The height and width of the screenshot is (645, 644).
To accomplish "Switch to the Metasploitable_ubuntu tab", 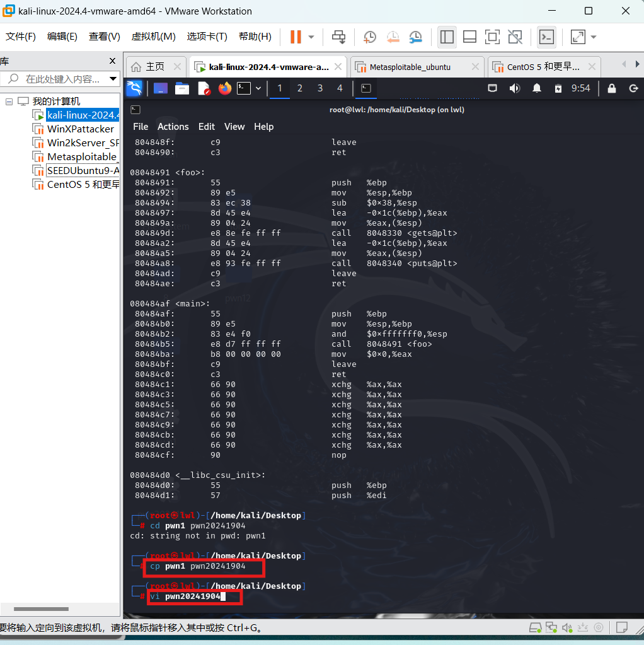I will (x=410, y=67).
